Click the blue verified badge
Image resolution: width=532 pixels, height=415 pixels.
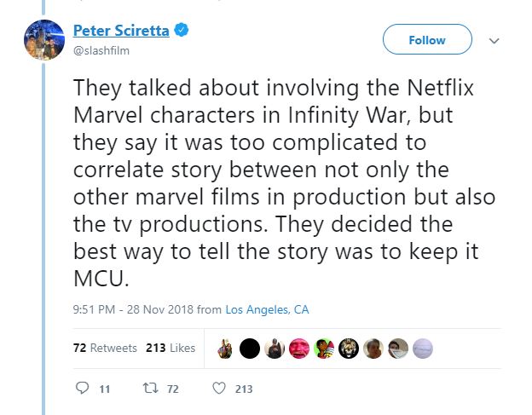pos(182,31)
